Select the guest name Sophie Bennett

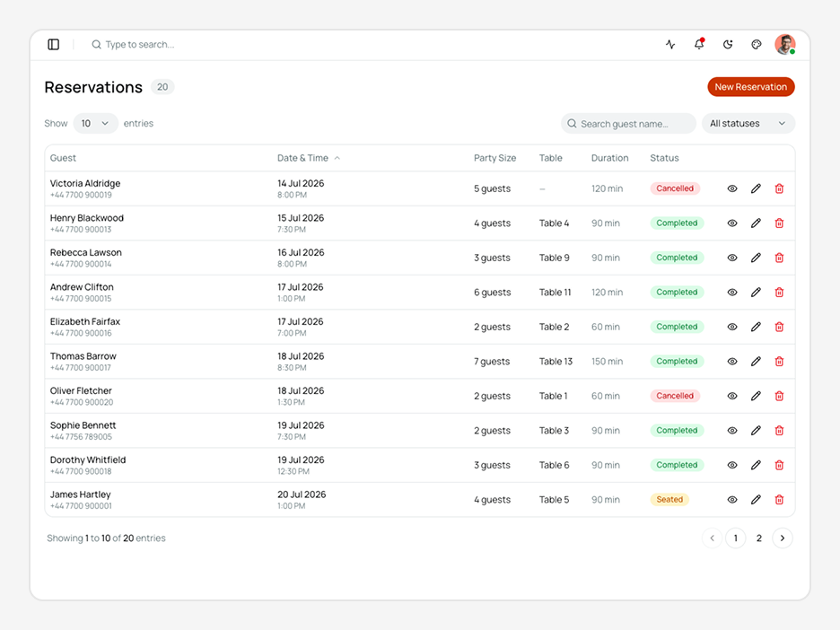83,425
